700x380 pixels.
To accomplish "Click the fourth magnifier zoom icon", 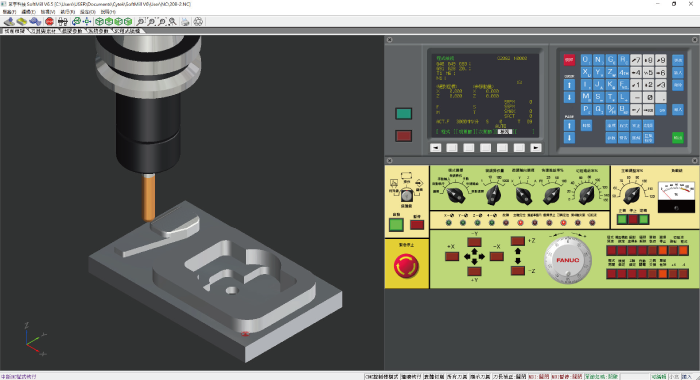I will coord(172,21).
